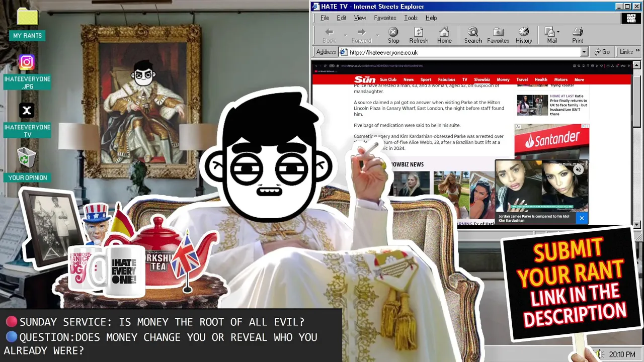Unmute the floating video player

[578, 169]
